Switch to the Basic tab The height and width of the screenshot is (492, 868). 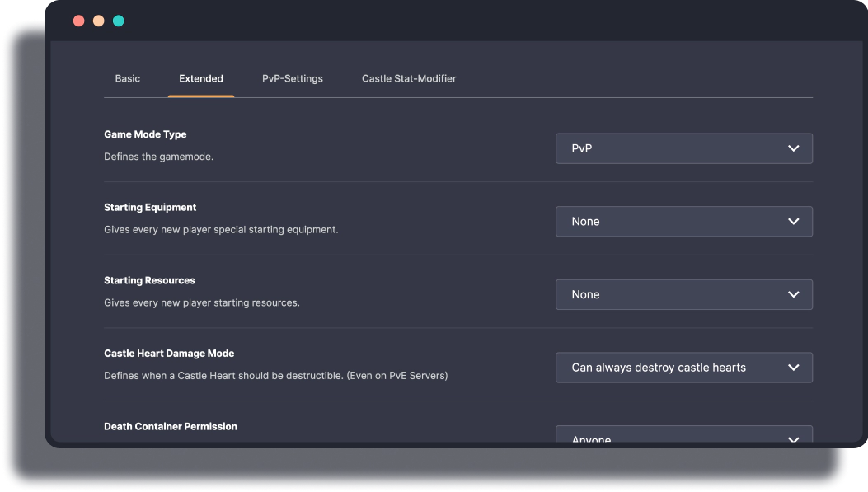[128, 78]
